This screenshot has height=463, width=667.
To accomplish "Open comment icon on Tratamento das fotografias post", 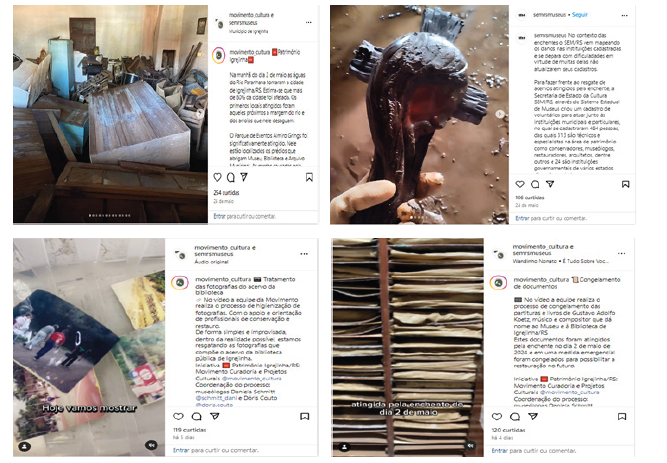I will click(x=197, y=416).
